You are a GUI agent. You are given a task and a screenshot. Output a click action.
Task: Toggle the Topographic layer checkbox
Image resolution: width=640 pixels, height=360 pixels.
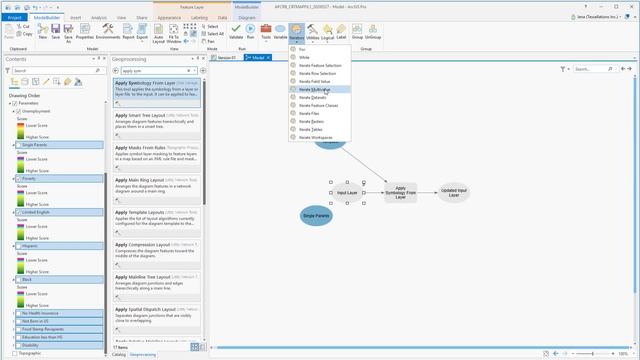[x=15, y=353]
